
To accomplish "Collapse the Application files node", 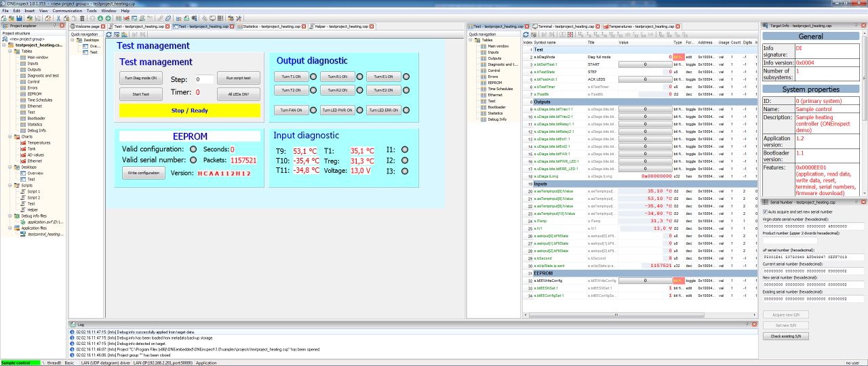I will (11, 228).
